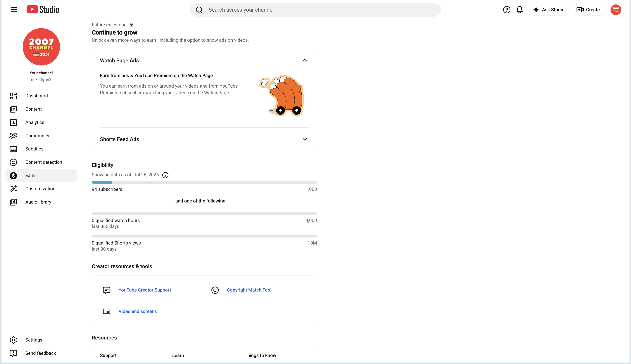Open the Content detection menu item

click(41, 162)
